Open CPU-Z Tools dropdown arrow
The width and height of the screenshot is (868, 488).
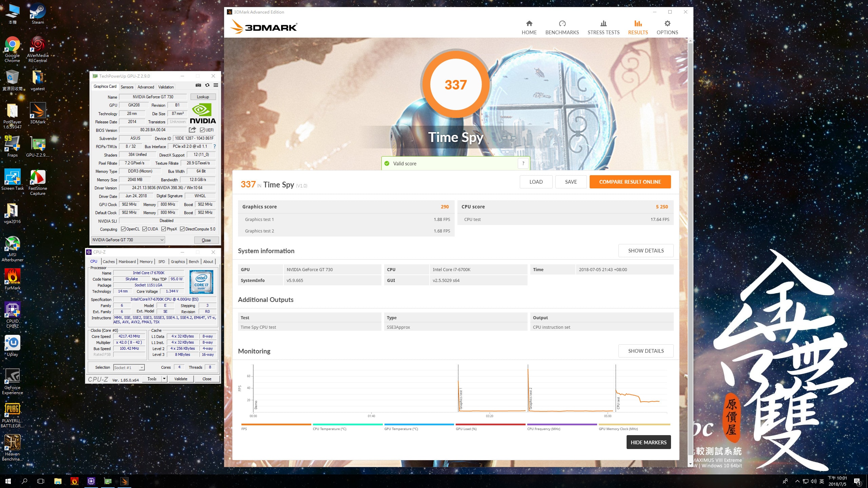point(164,379)
